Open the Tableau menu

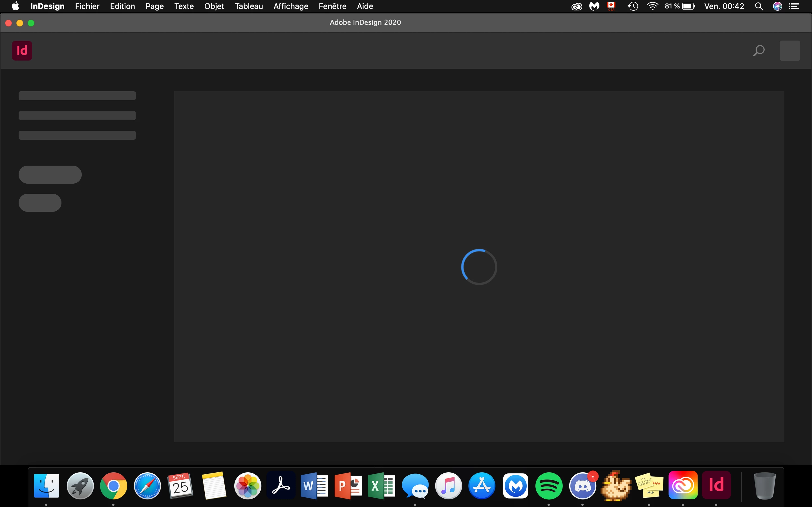click(249, 6)
